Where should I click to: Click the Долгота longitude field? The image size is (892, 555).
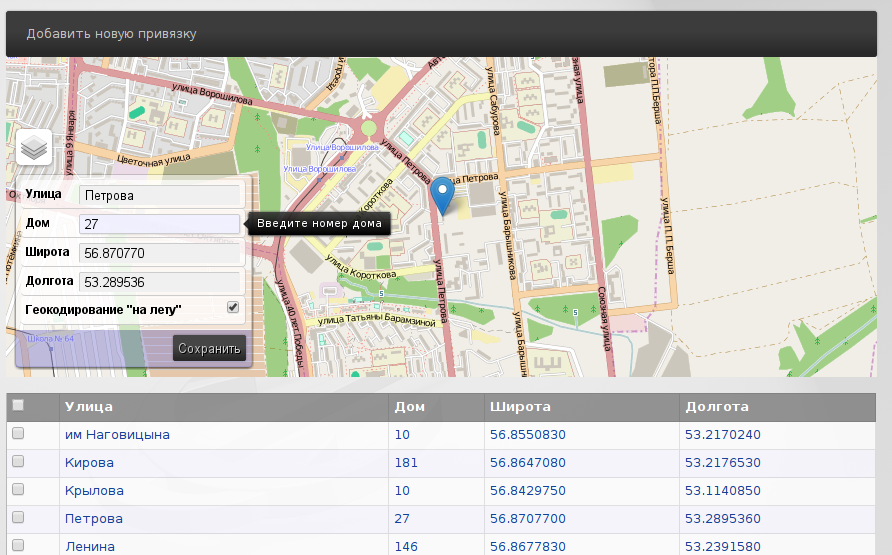160,281
